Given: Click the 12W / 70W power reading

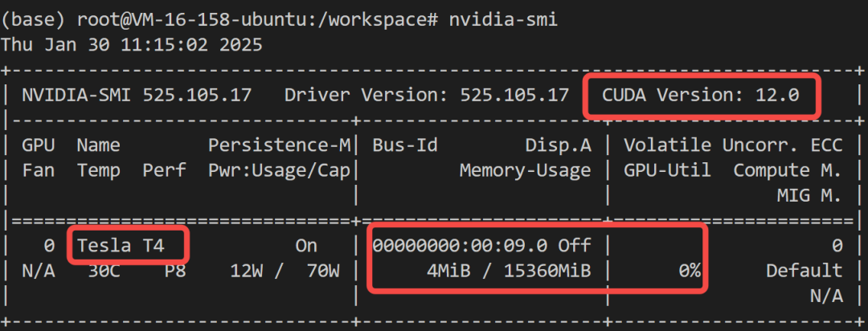Looking at the screenshot, I should tap(285, 271).
